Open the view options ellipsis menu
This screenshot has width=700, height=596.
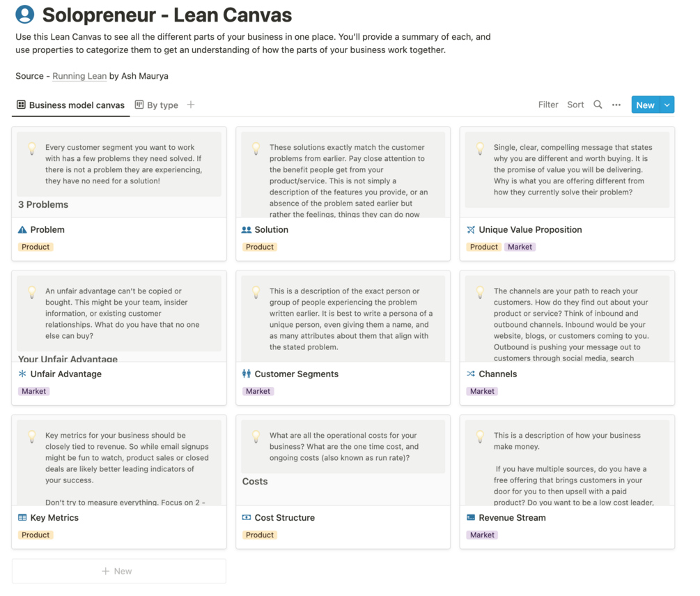(x=616, y=104)
